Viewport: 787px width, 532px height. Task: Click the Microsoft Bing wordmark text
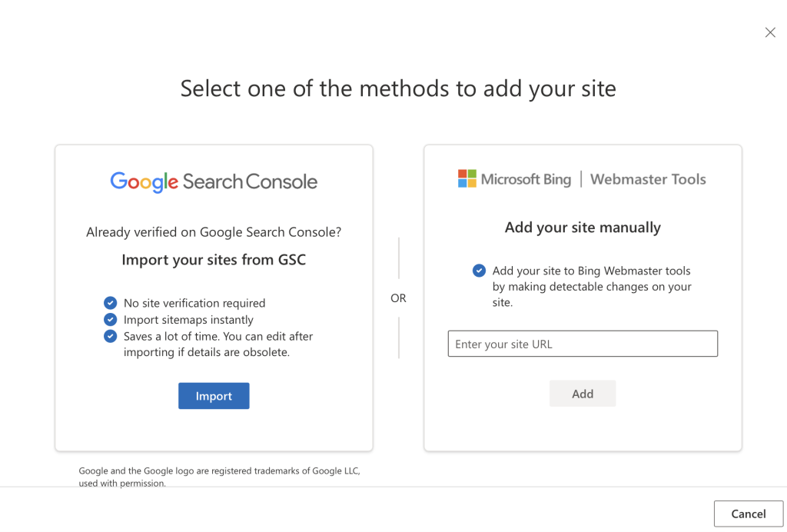click(x=526, y=179)
